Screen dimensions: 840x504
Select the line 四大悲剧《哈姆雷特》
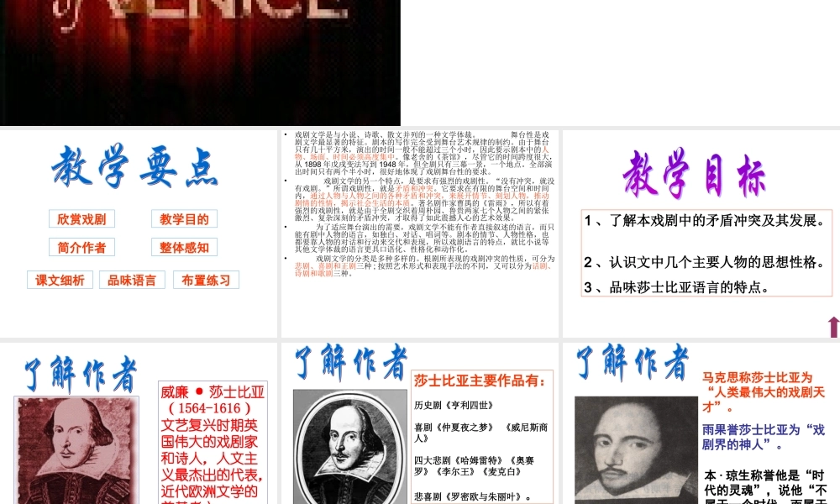coord(460,460)
